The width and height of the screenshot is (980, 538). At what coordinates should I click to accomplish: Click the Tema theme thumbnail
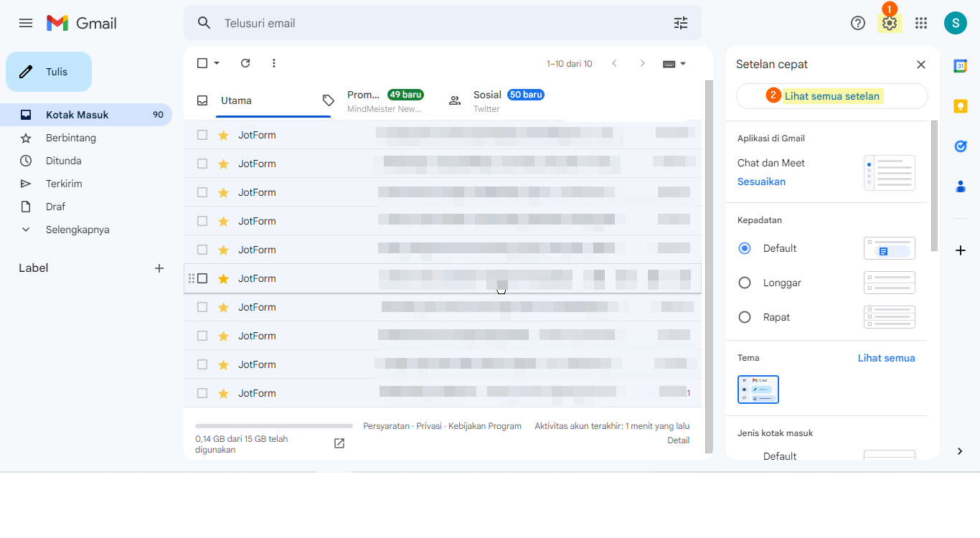point(758,390)
